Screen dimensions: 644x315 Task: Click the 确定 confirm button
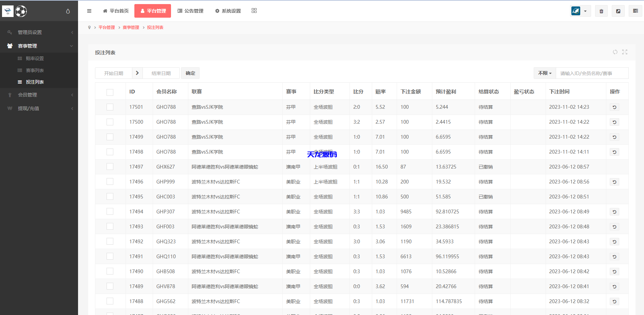click(190, 73)
